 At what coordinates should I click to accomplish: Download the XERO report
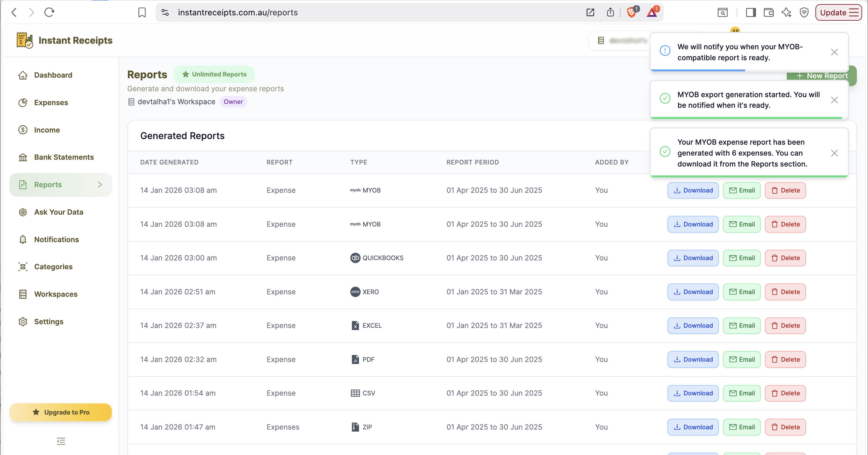[x=693, y=292]
